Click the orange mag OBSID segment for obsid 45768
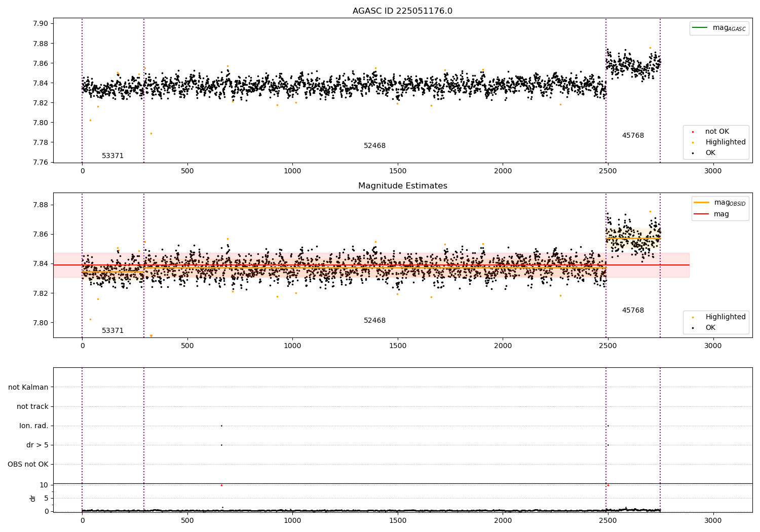The image size is (760, 532). point(633,239)
